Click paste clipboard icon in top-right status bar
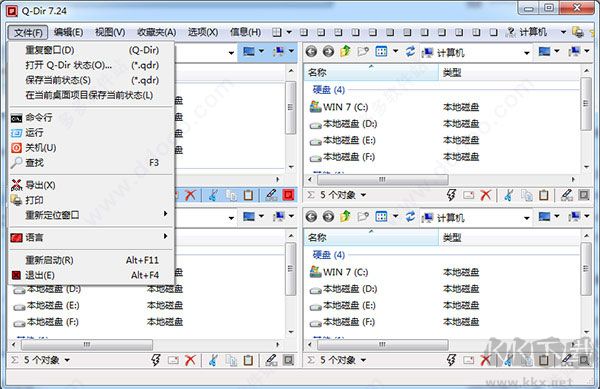The width and height of the screenshot is (600, 389). [544, 195]
